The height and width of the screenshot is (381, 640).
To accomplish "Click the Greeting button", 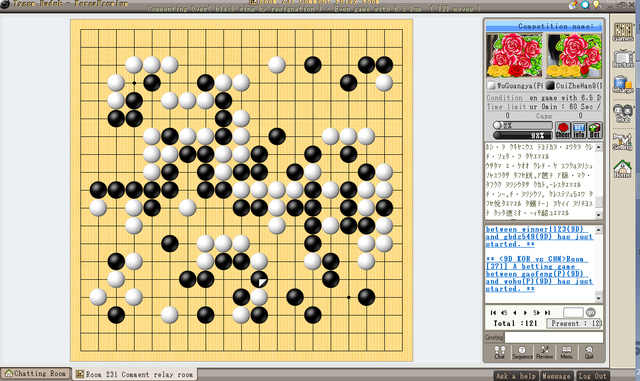I will pos(494,337).
